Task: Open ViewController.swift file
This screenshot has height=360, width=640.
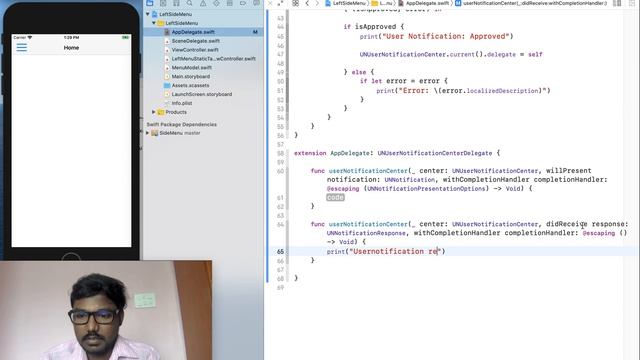Action: point(195,50)
